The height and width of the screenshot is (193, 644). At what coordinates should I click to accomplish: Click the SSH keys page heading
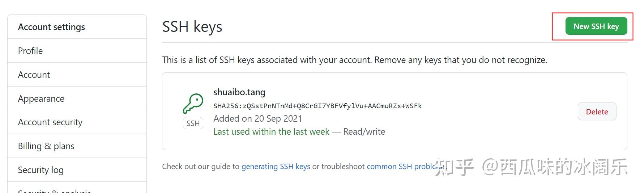click(x=192, y=27)
